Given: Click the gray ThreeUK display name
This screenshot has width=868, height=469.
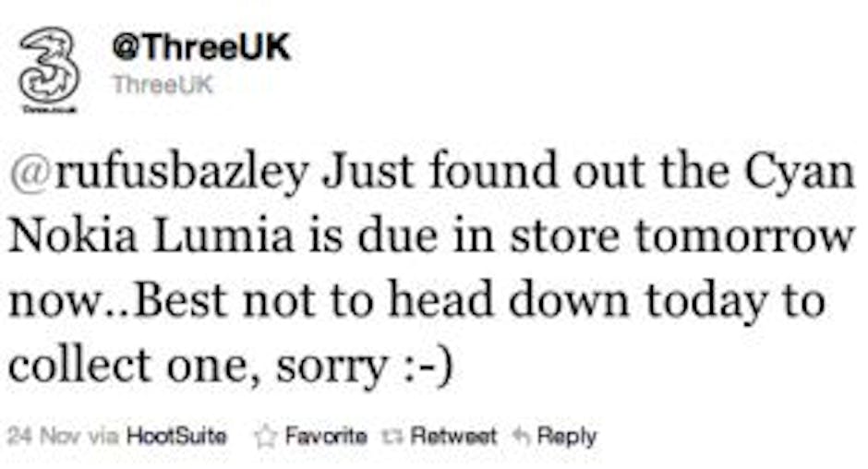Looking at the screenshot, I should click(163, 85).
